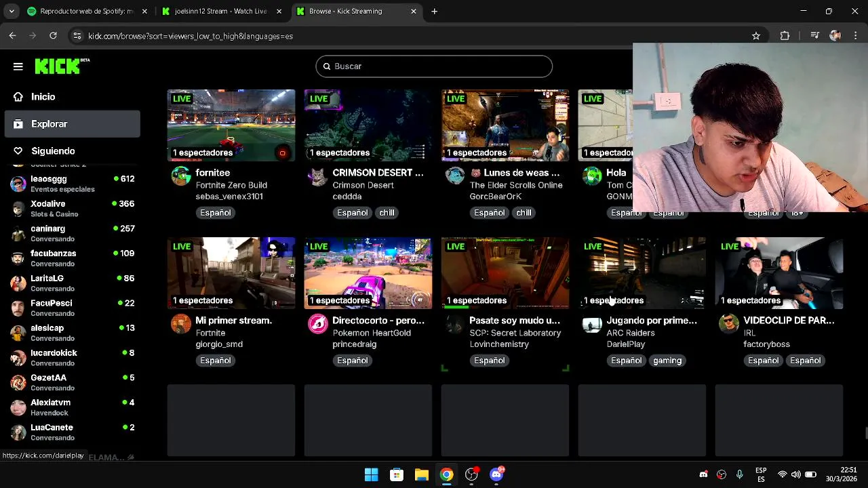Click Español tag under fornitee stream
This screenshot has width=868, height=488.
point(216,213)
